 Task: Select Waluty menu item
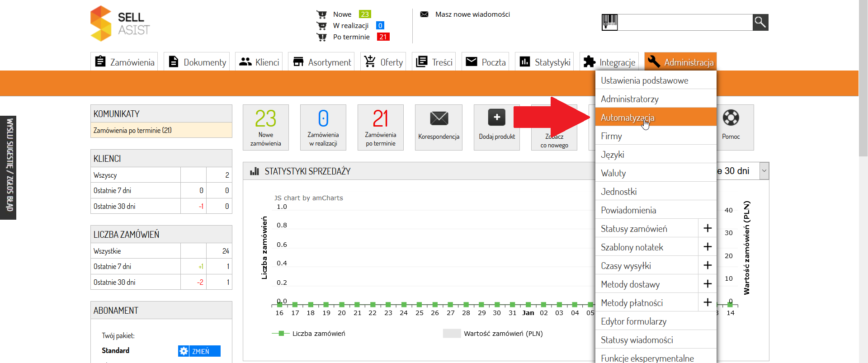[656, 173]
